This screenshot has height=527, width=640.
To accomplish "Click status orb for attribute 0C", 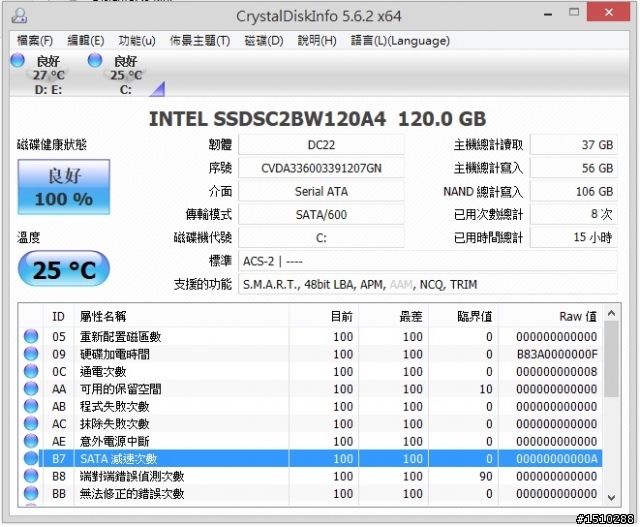I will coord(31,371).
